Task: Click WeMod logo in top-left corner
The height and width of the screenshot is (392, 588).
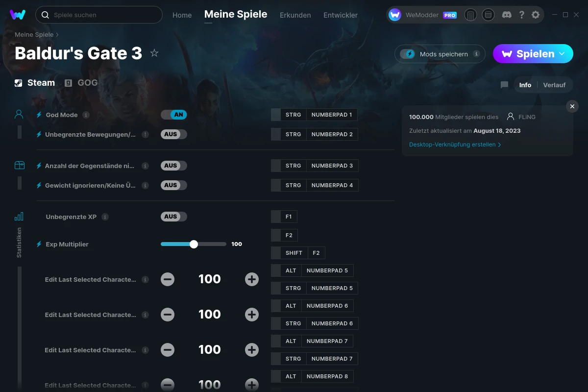Action: click(18, 15)
